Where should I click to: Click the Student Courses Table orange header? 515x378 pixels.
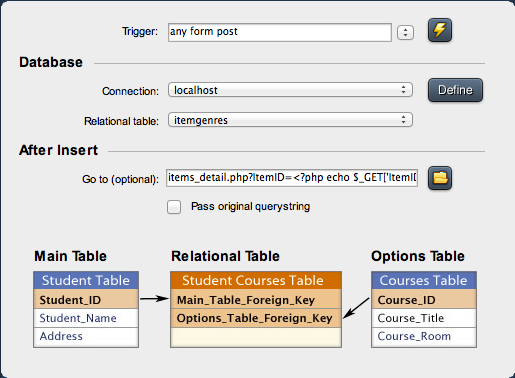(x=256, y=280)
